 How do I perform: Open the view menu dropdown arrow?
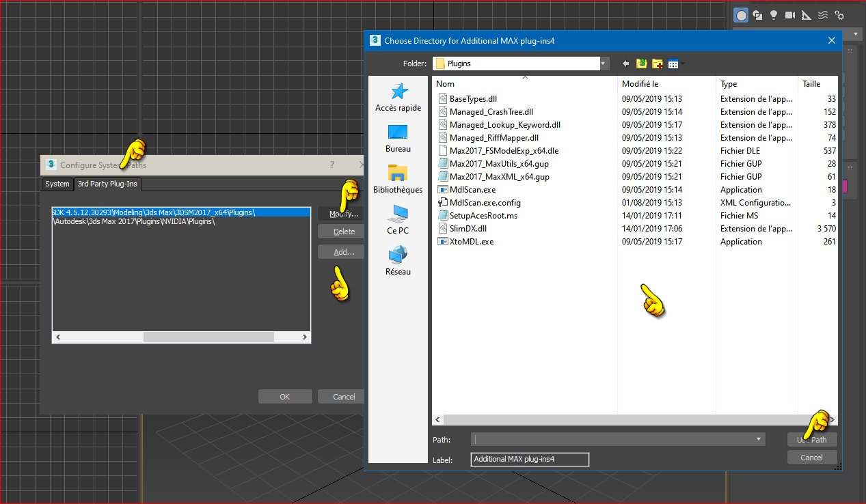click(682, 64)
